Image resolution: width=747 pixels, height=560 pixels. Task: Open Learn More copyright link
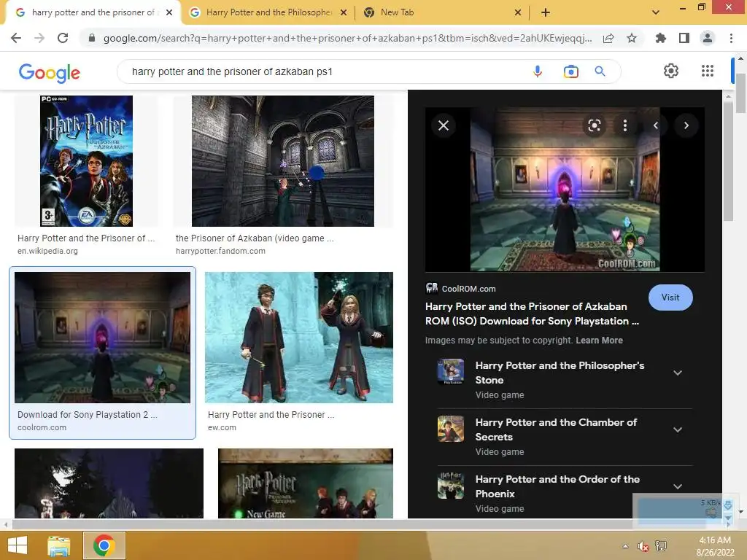pyautogui.click(x=599, y=341)
